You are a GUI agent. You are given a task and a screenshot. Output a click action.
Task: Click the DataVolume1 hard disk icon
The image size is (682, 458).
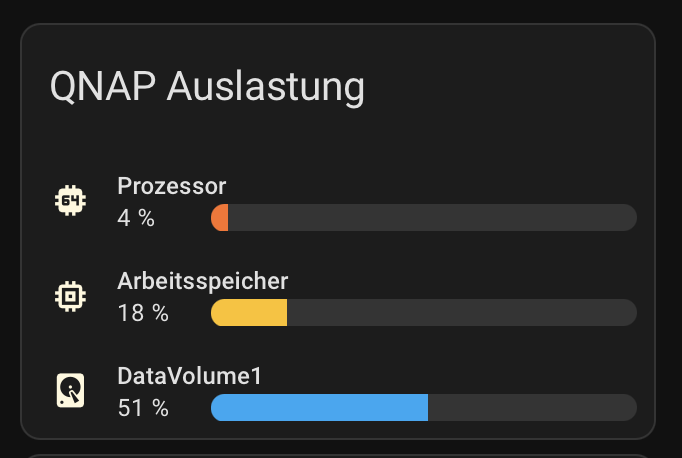pos(70,390)
